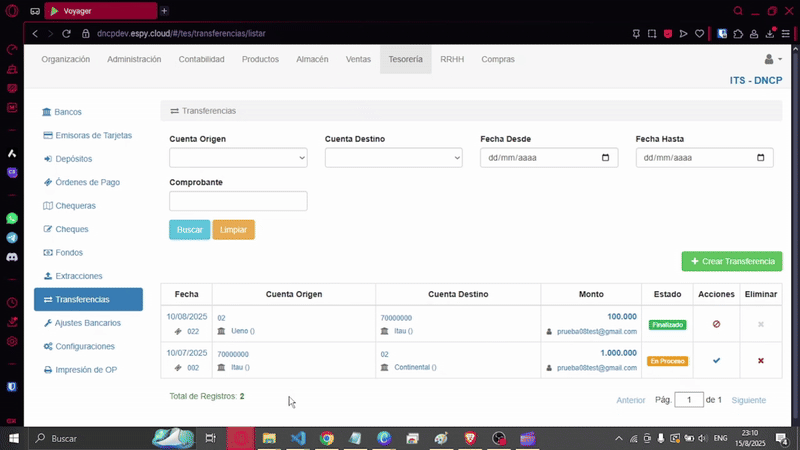The width and height of the screenshot is (800, 450).
Task: Expand the Cuenta Destino dropdown
Action: [x=393, y=158]
